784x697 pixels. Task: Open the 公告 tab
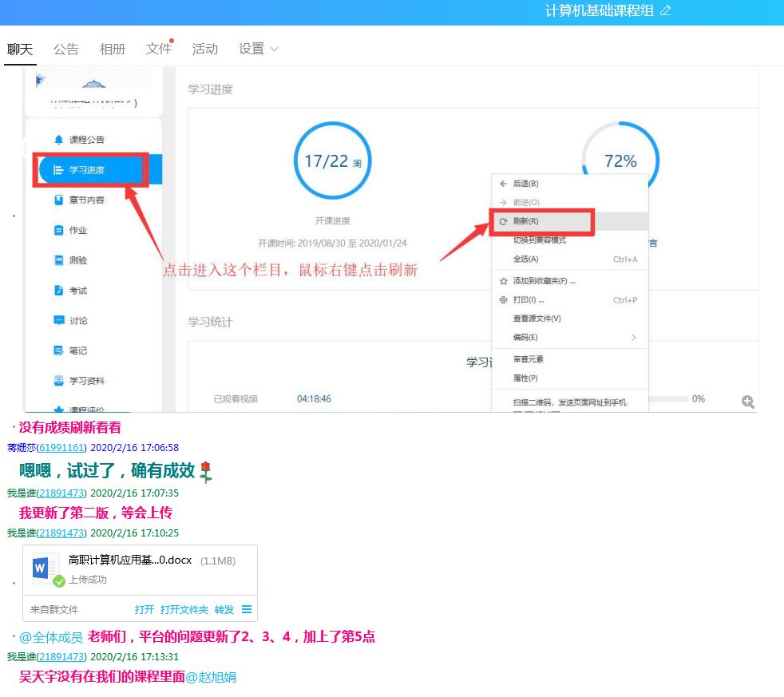[66, 49]
